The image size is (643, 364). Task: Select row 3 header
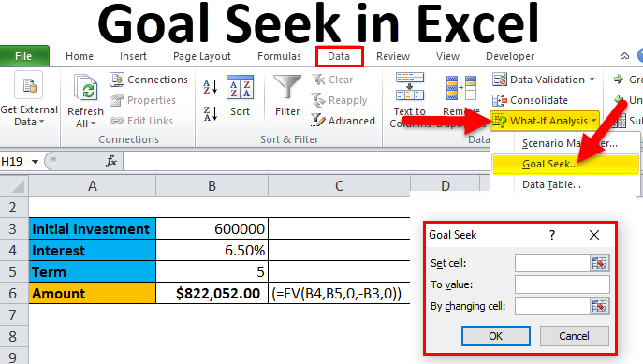14,228
